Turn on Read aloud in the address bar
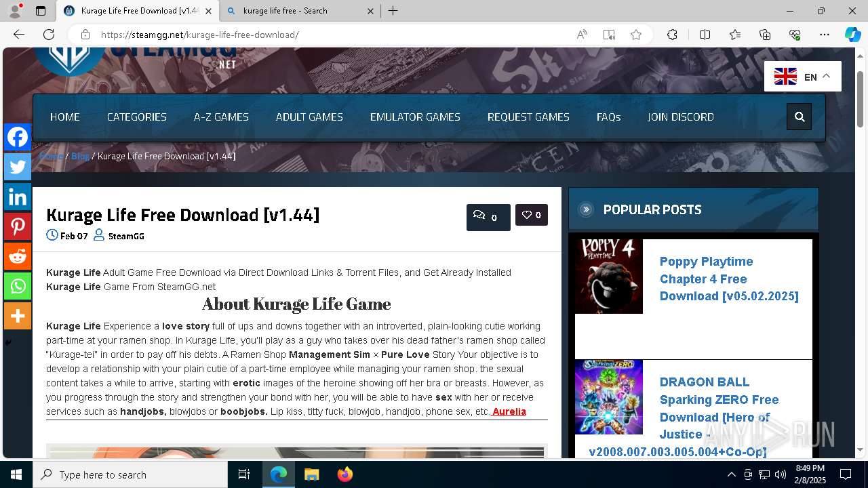 [582, 35]
